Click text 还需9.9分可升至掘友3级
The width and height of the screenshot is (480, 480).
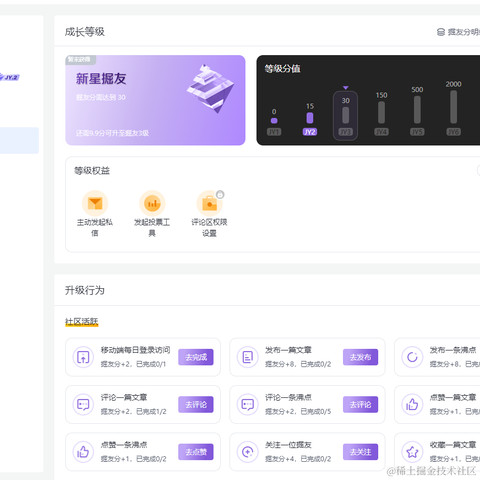[x=112, y=133]
